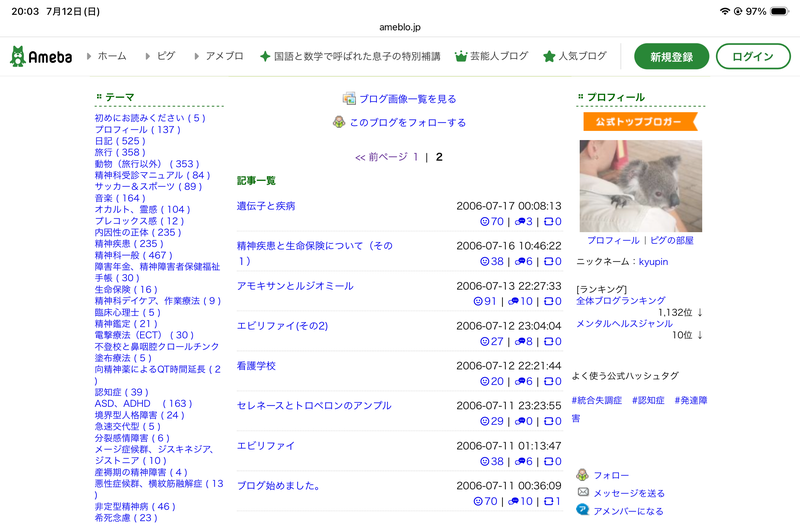Viewport: 800px width, 525px height.
Task: Open the blog image list icon
Action: (x=349, y=98)
